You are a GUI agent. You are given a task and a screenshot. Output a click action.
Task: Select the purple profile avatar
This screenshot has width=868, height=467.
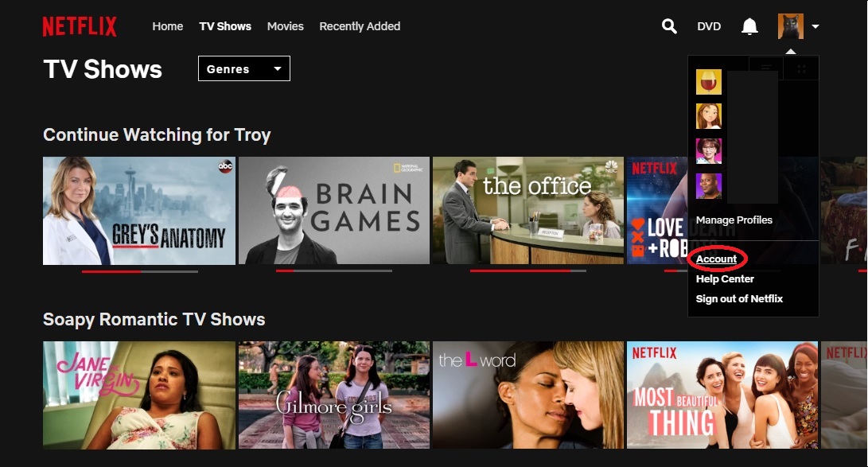(708, 185)
